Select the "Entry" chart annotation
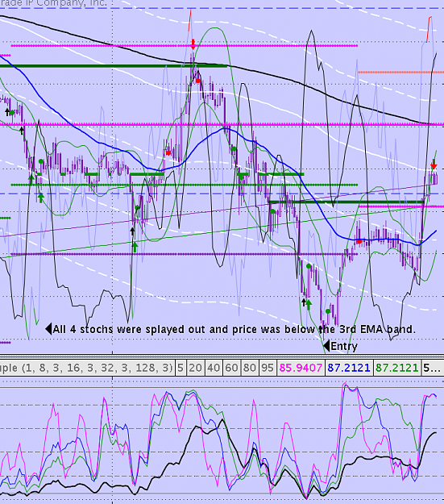This screenshot has width=444, height=504. click(x=341, y=346)
